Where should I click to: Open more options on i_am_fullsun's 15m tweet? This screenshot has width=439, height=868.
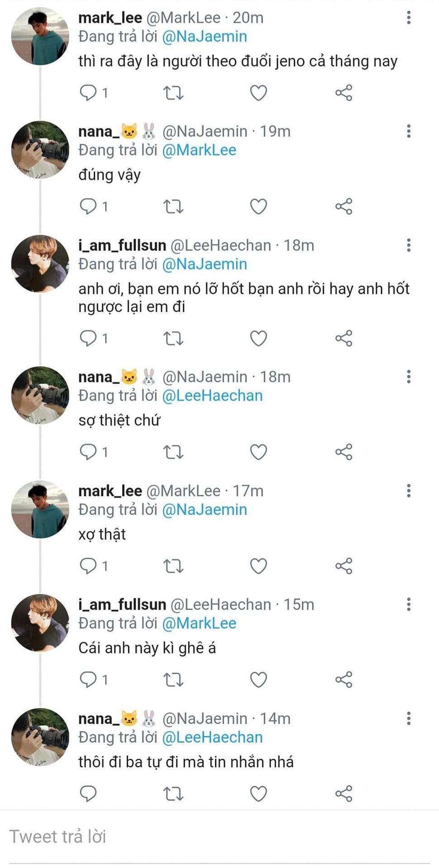tap(409, 604)
